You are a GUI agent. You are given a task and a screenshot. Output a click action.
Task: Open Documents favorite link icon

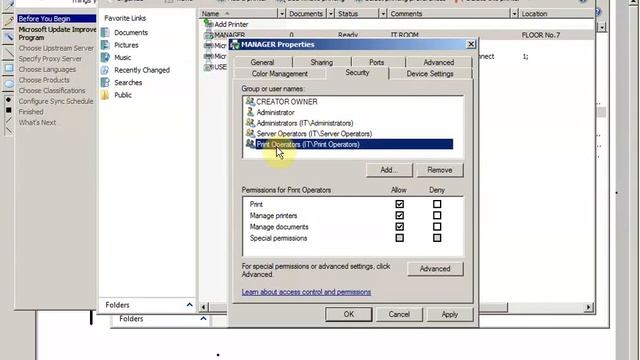[x=105, y=32]
